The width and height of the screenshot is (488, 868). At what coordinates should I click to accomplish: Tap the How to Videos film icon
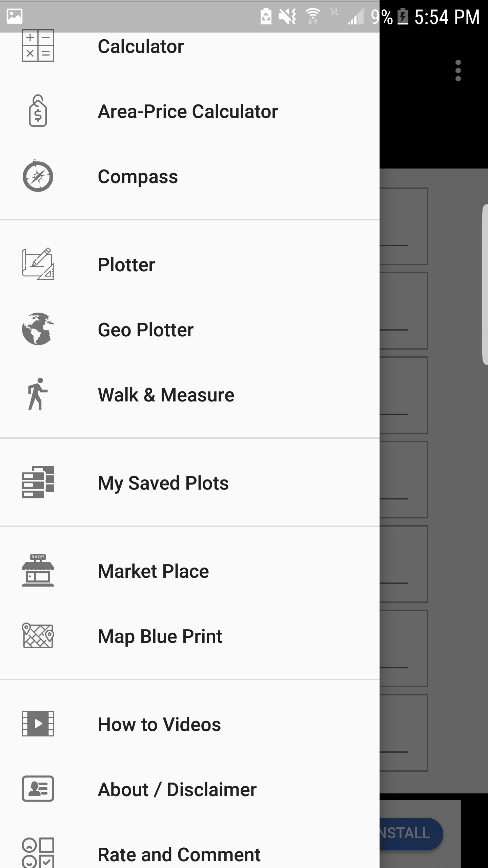(x=38, y=724)
